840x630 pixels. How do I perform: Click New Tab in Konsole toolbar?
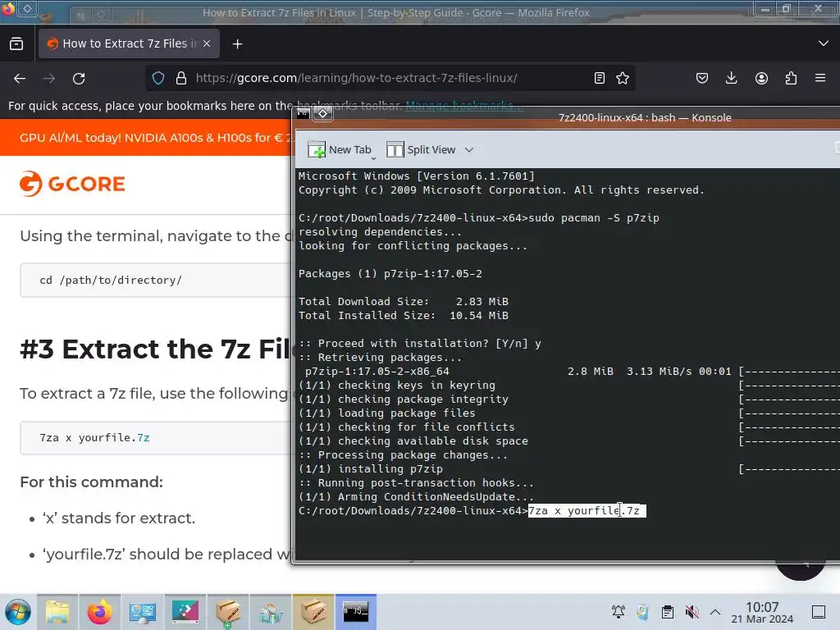coord(340,149)
